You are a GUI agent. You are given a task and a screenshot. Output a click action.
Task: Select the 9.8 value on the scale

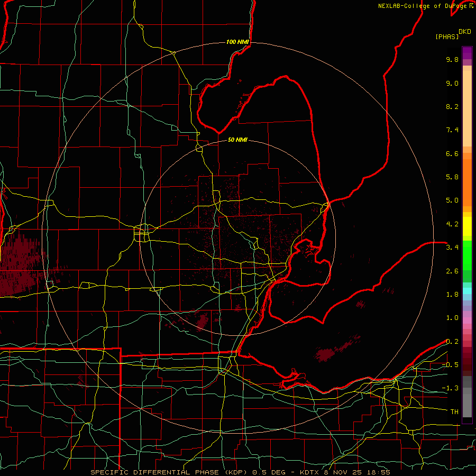click(452, 59)
